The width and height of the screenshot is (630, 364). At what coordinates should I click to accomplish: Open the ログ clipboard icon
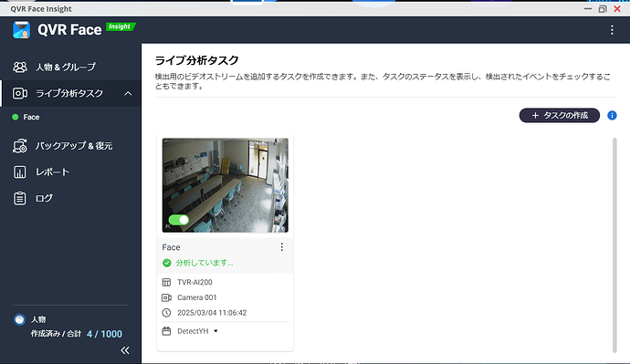click(x=20, y=198)
